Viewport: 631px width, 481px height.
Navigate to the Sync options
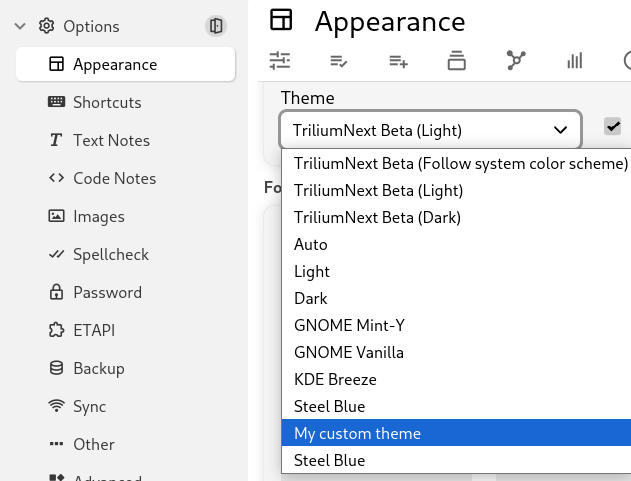tap(89, 406)
